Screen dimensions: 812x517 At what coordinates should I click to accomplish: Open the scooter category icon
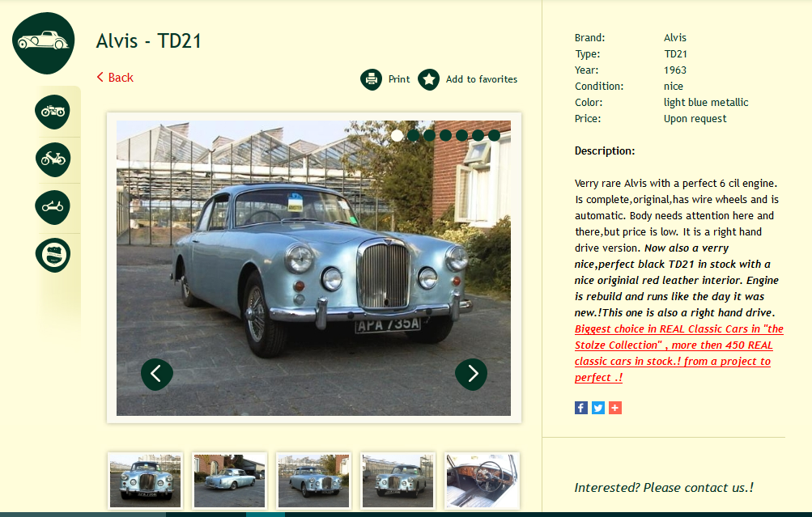pos(53,207)
